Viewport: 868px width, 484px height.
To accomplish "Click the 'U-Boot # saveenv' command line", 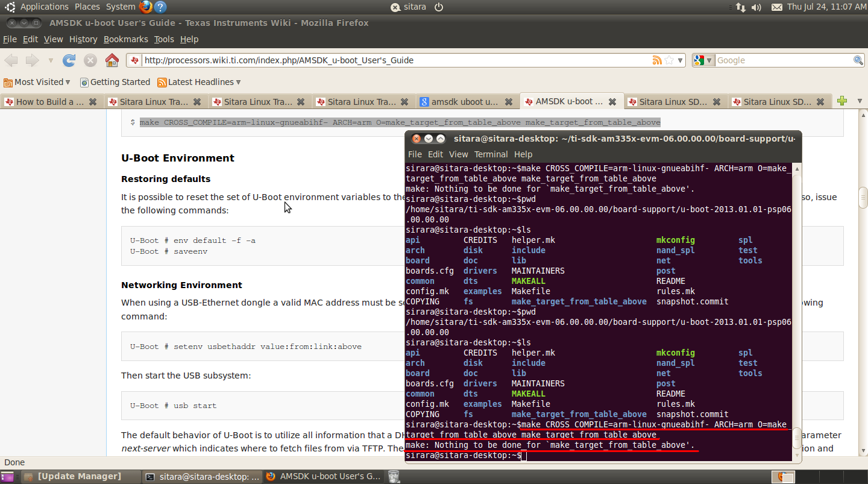I will point(169,251).
